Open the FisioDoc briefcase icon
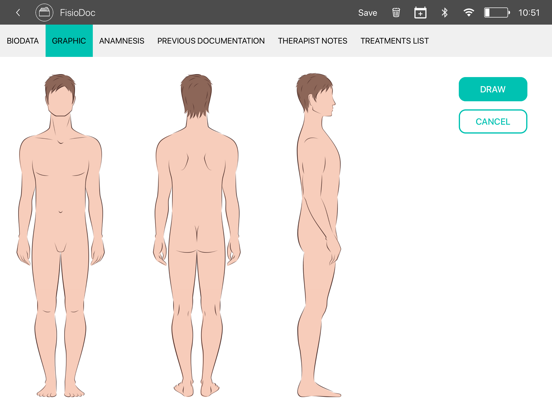Viewport: 552px width, 414px height. 44,13
